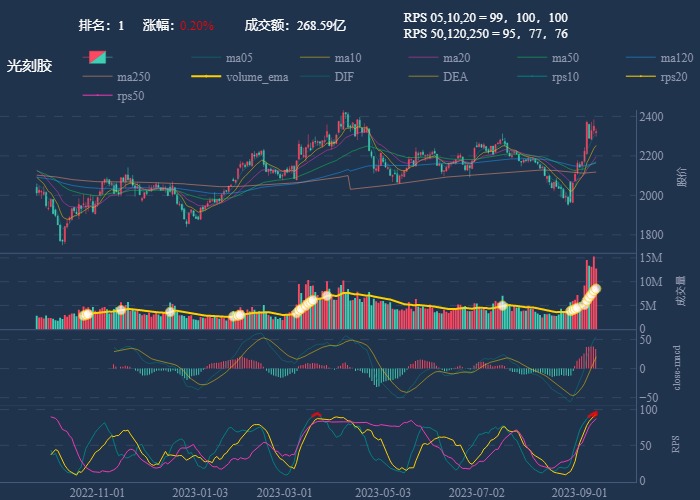The width and height of the screenshot is (700, 500).
Task: Click the 光刻胶 chart title
Action: [x=29, y=66]
